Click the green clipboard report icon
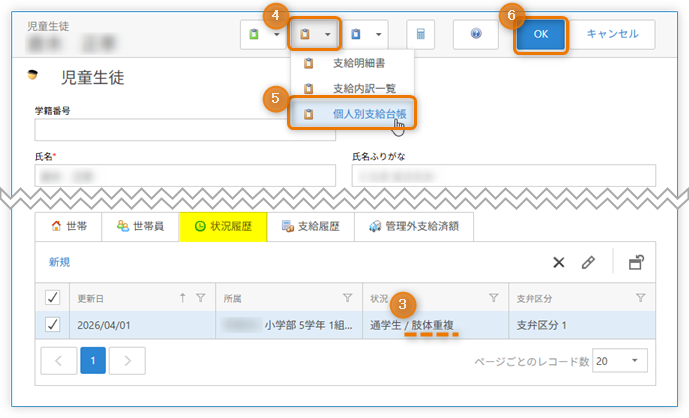Viewport: 689px width, 418px height. pos(254,34)
